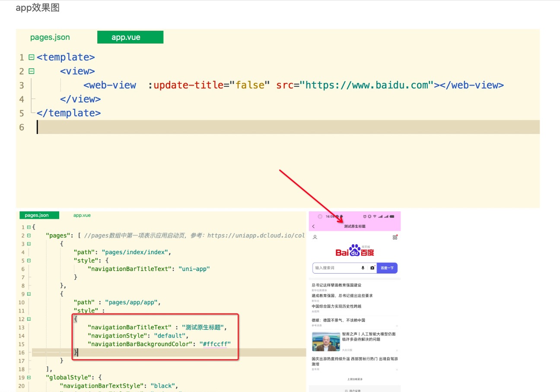Open headline 中国综合国力实现历史性跨越
This screenshot has height=392, width=560.
click(x=336, y=306)
